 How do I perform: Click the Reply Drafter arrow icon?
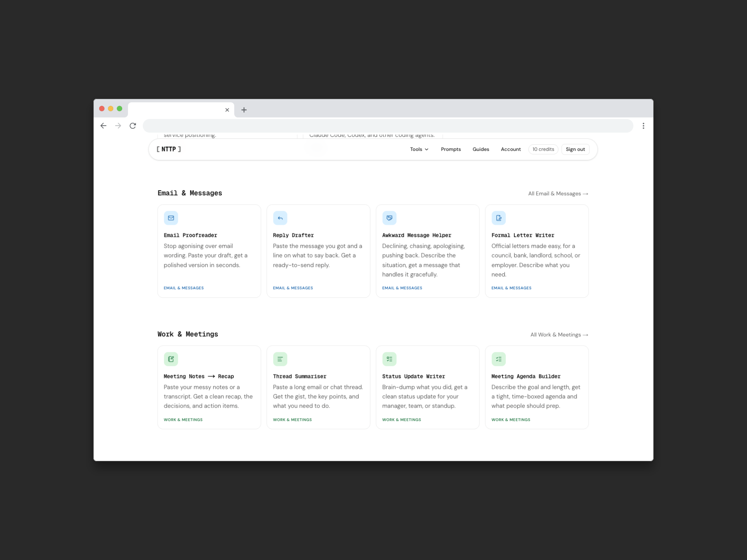click(x=280, y=218)
